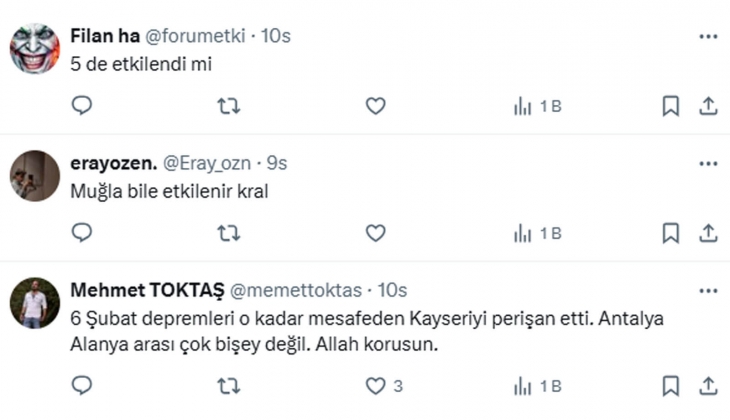This screenshot has width=730, height=420.
Task: Retweet Mehmet TOKTAŞ's tweet
Action: [229, 385]
